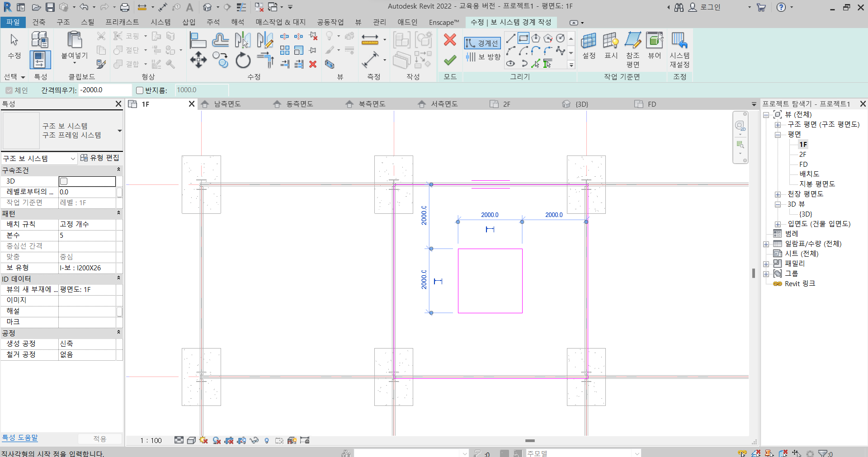Viewport: 868px width, 457px height.
Task: Toggle reveal hidden elements lightbulb icon
Action: click(x=267, y=440)
